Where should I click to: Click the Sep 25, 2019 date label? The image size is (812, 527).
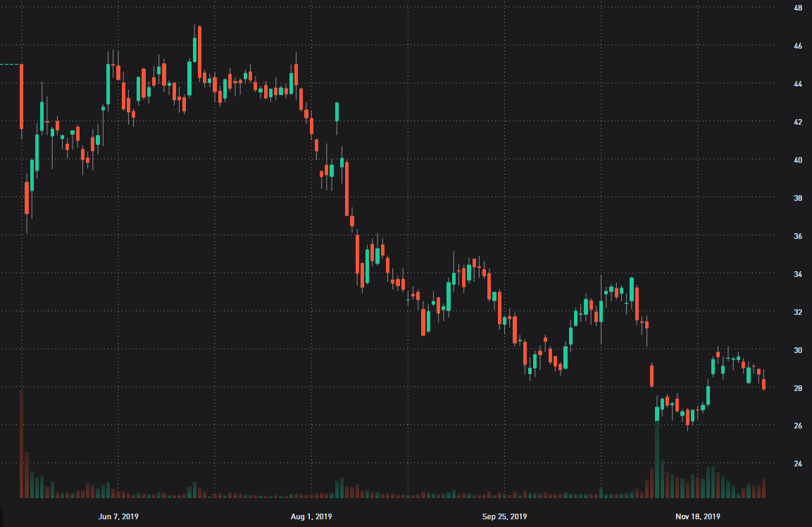pos(504,516)
